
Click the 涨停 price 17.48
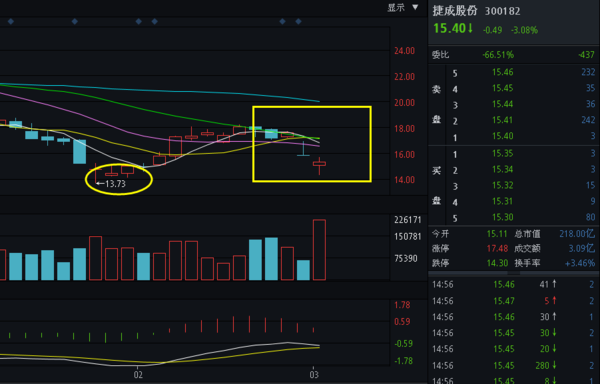click(x=497, y=249)
